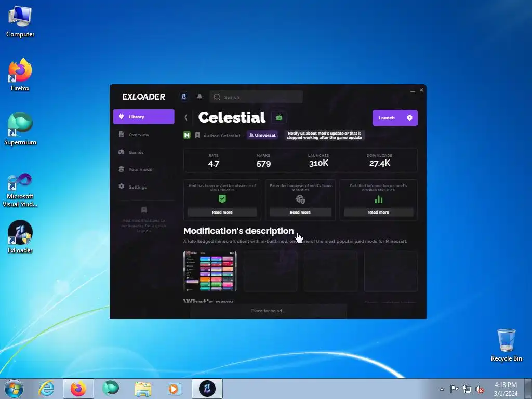This screenshot has width=532, height=399.
Task: Click the green virus-check shield icon
Action: [x=222, y=199]
